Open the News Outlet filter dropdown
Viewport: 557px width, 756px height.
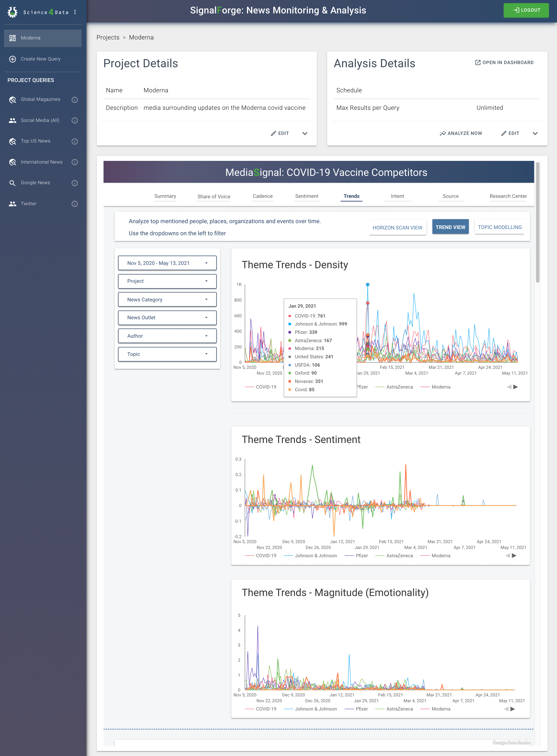click(167, 318)
